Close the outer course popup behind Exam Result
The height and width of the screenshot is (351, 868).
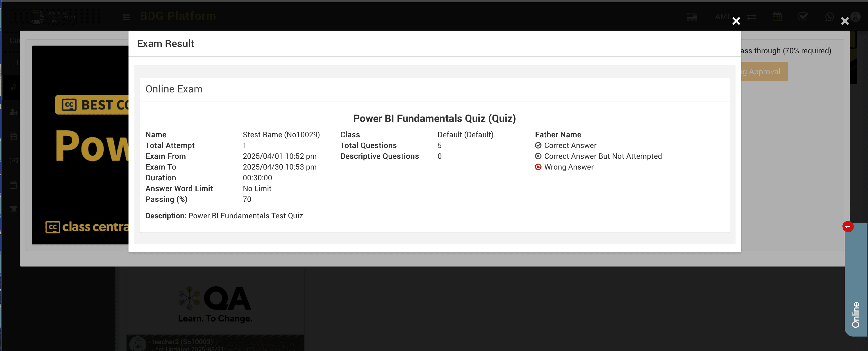pyautogui.click(x=844, y=21)
